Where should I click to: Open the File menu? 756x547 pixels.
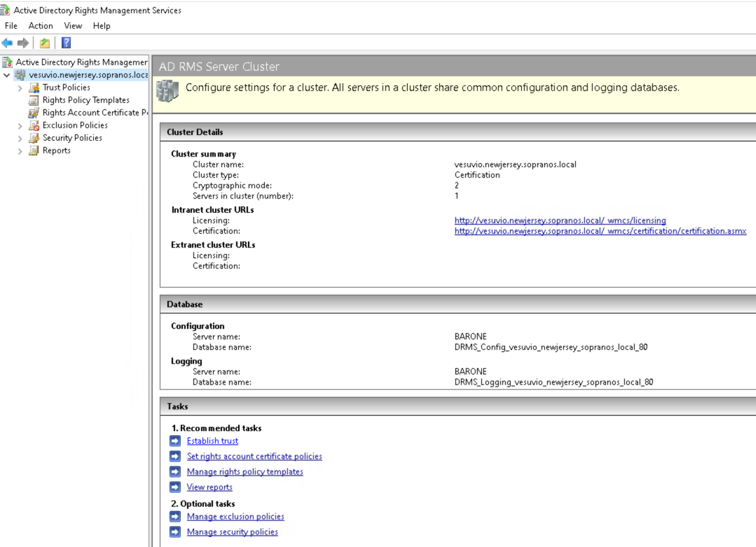[x=11, y=26]
